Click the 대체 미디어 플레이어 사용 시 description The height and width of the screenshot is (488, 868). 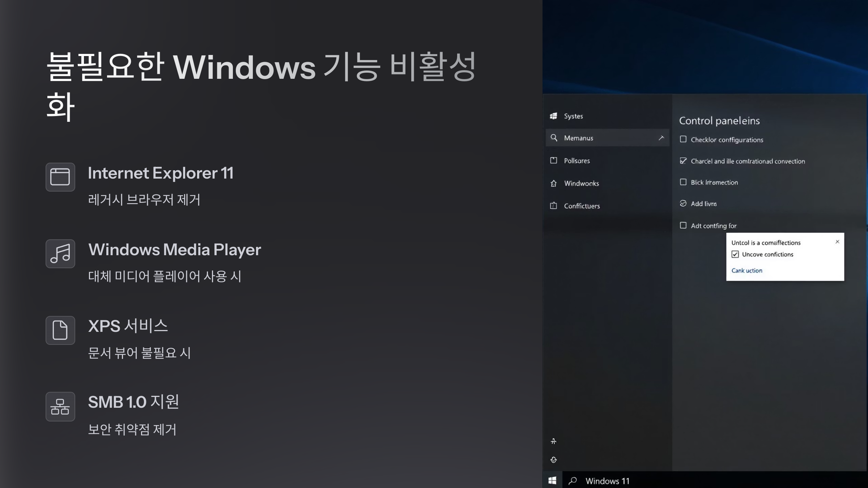[165, 276]
